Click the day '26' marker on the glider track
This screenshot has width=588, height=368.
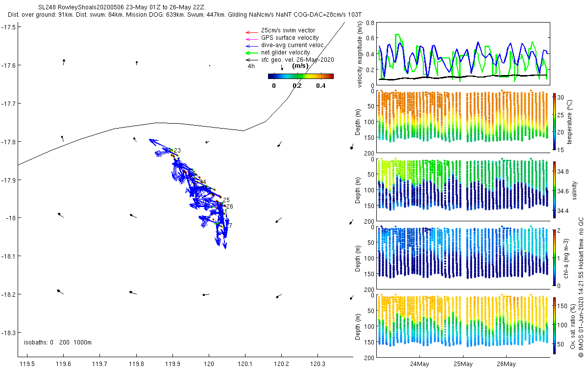click(x=230, y=207)
